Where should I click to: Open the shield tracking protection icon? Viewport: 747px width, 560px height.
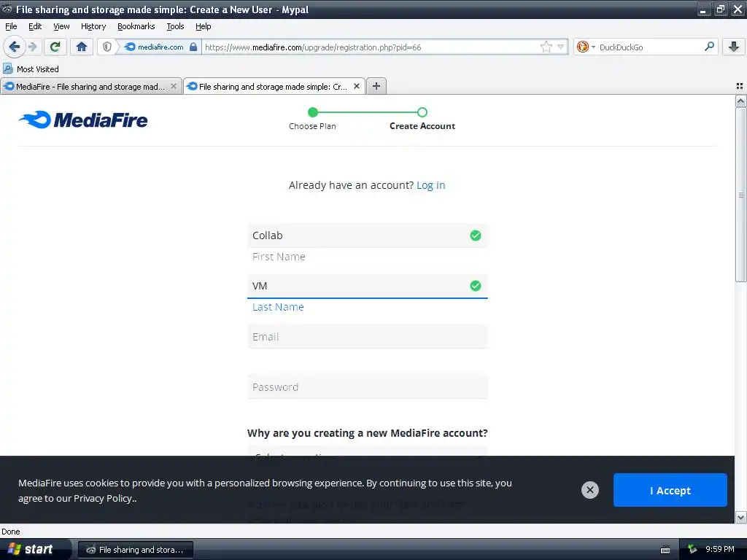[x=107, y=47]
